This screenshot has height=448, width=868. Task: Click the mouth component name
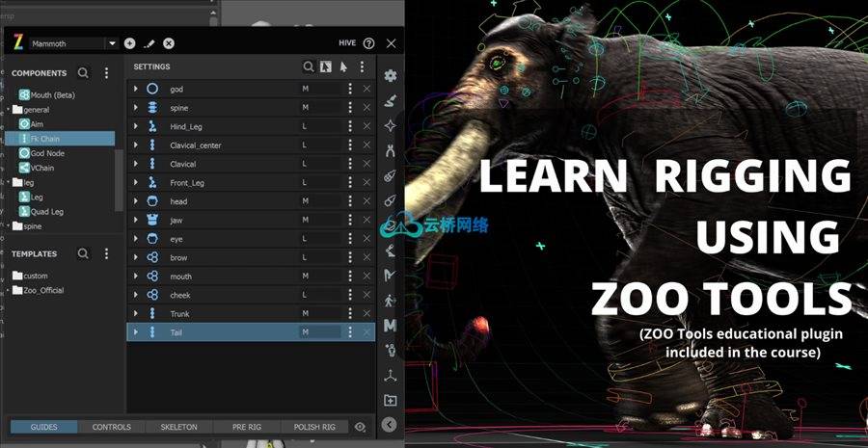pyautogui.click(x=180, y=277)
